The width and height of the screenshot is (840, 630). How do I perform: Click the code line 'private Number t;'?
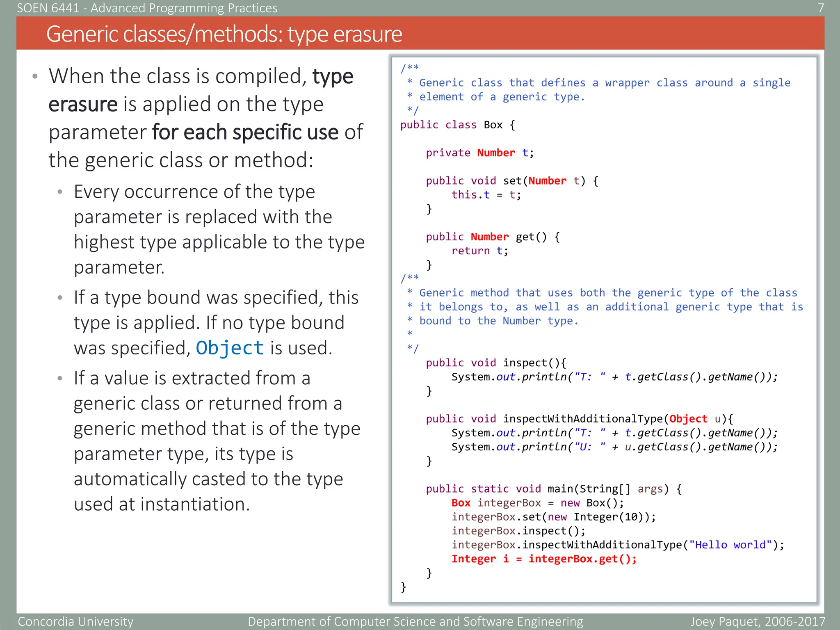480,153
